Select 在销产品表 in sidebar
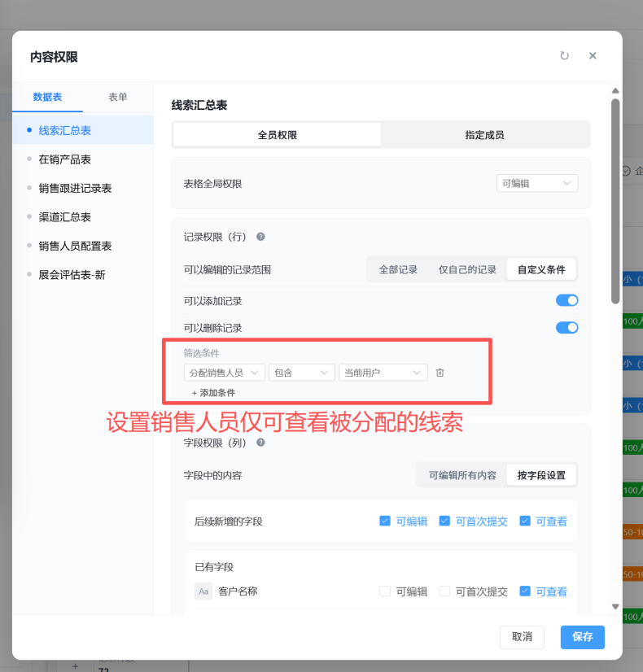643x672 pixels. [x=83, y=159]
